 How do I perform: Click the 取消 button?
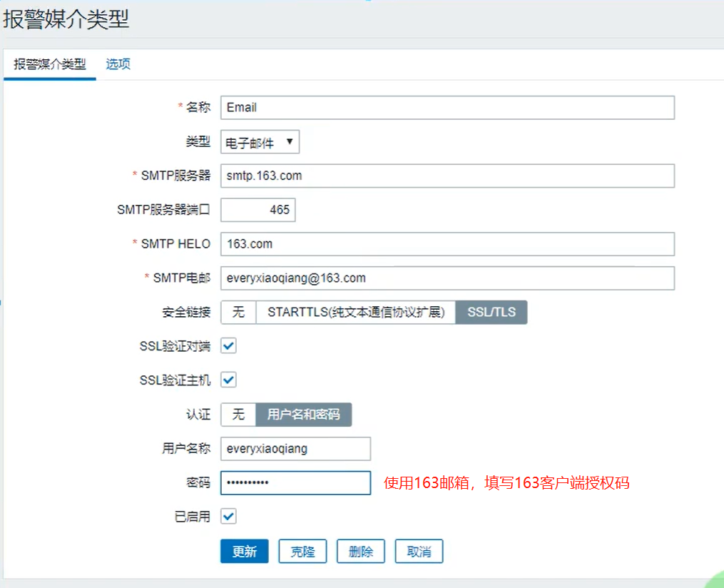tap(419, 551)
